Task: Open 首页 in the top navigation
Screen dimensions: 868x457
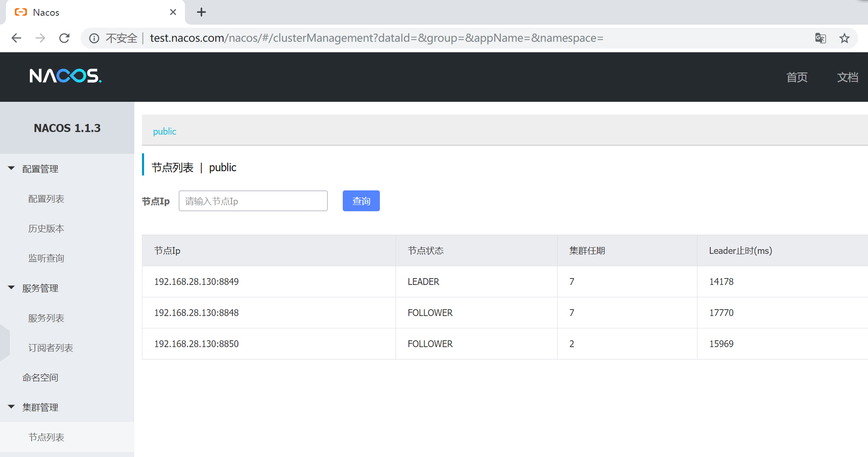Action: (797, 77)
